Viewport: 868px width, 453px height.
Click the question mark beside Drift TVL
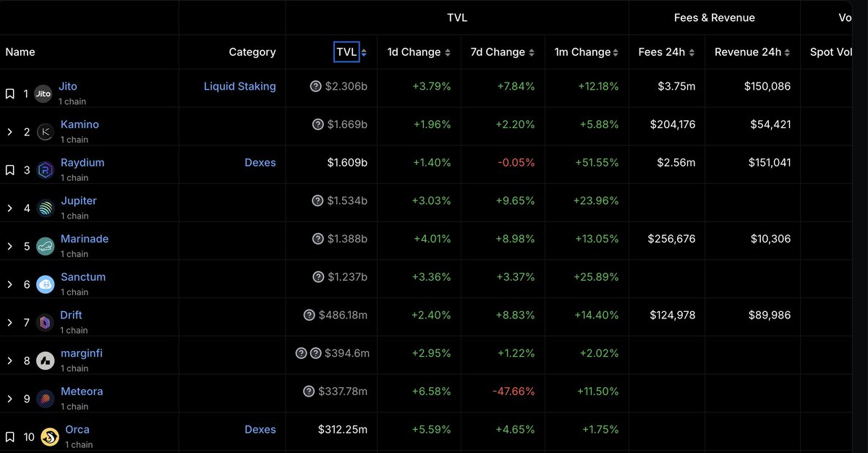[309, 315]
